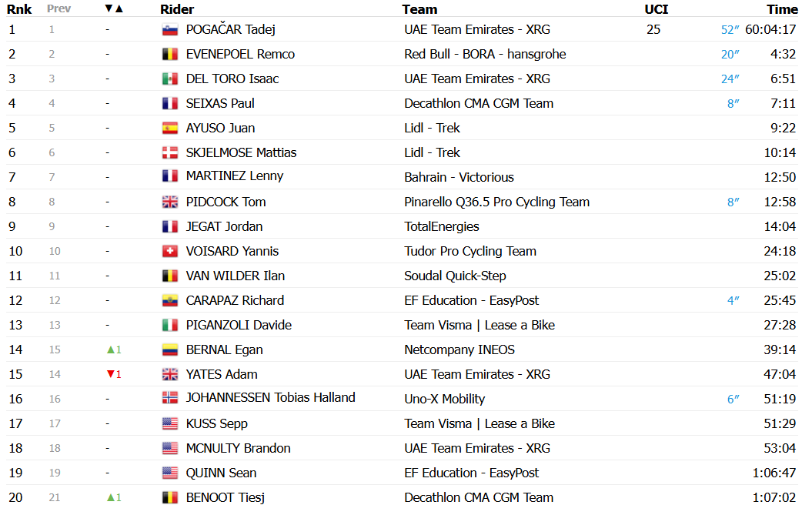The width and height of the screenshot is (812, 505).
Task: Click the Spanish flag beside Ayuso
Action: point(170,129)
